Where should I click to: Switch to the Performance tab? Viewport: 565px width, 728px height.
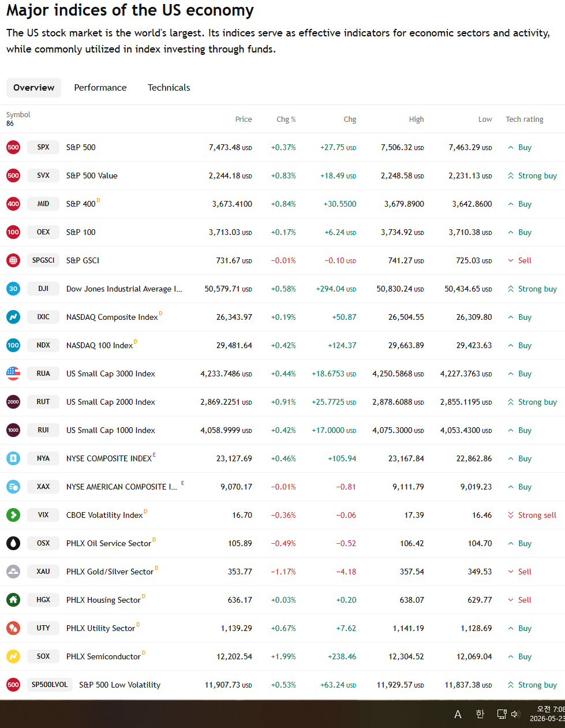pos(100,88)
